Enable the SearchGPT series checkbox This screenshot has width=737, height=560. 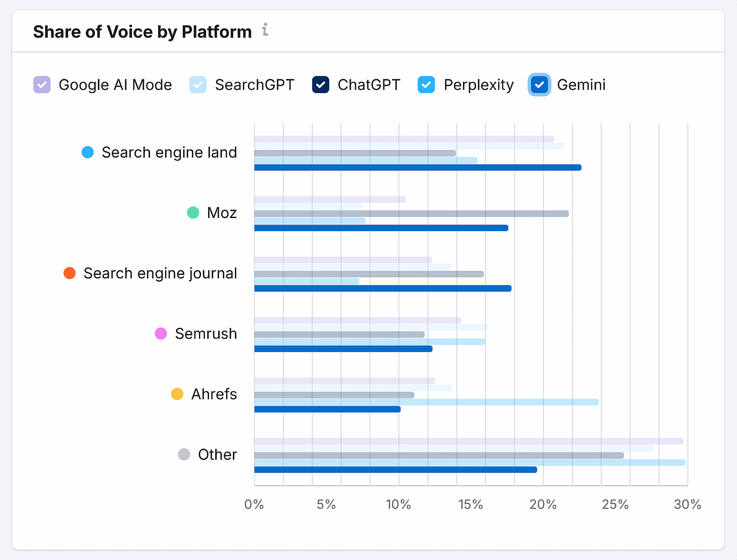coord(198,85)
